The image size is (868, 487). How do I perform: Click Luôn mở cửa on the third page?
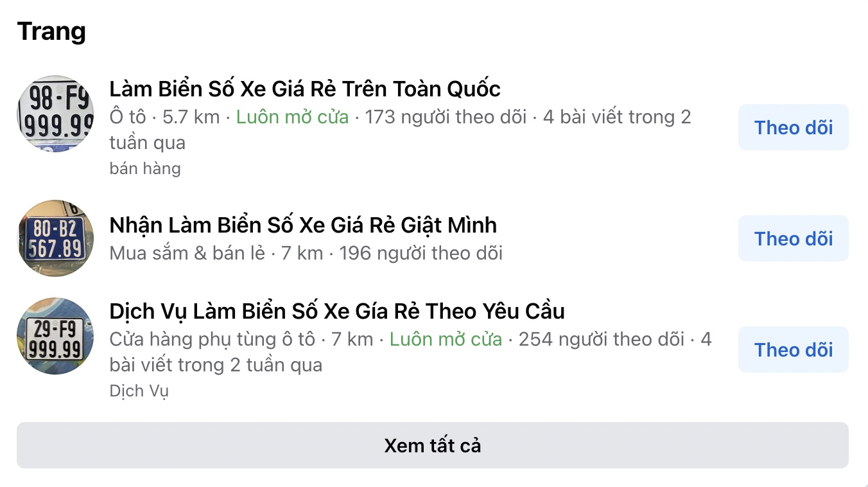446,339
